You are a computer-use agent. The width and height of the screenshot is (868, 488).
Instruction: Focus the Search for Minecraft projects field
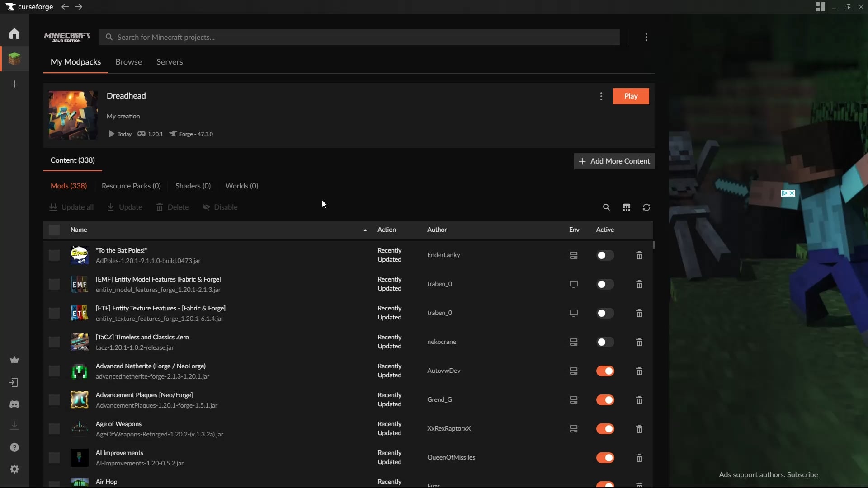click(x=359, y=37)
